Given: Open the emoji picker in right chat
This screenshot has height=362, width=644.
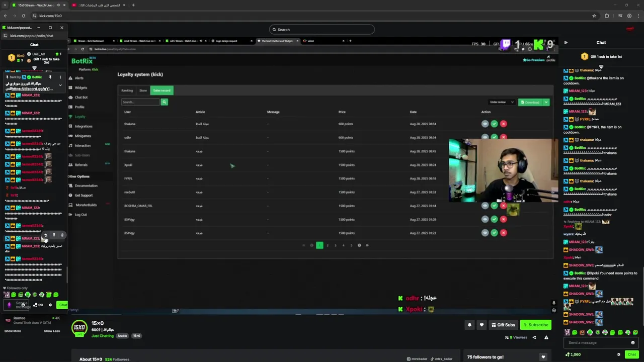Looking at the screenshot, I should point(633,343).
